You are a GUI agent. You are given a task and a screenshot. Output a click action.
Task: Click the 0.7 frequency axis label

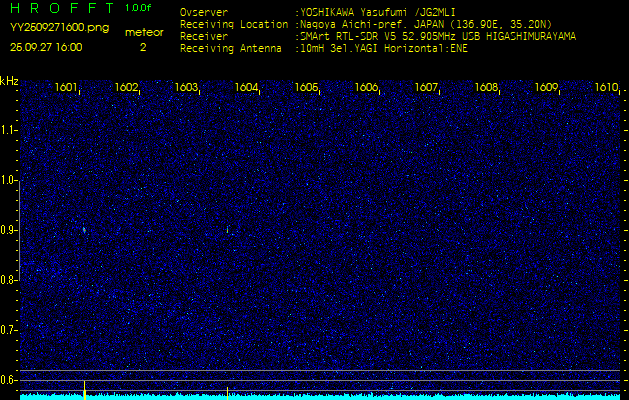tap(9, 329)
